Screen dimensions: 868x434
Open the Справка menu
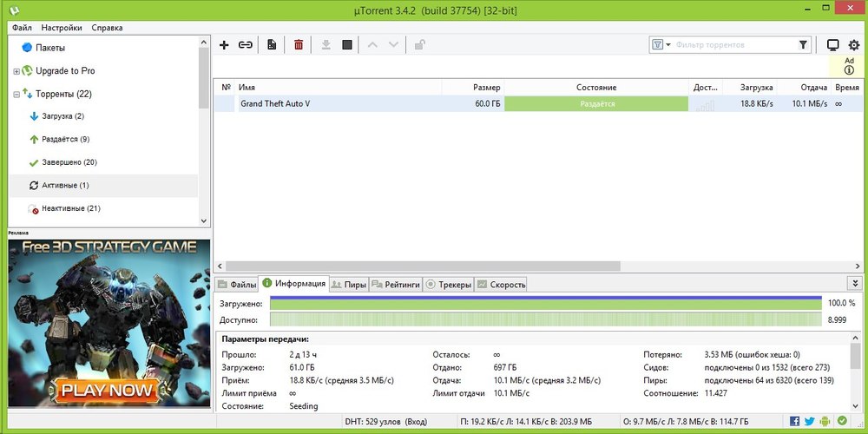coord(108,28)
